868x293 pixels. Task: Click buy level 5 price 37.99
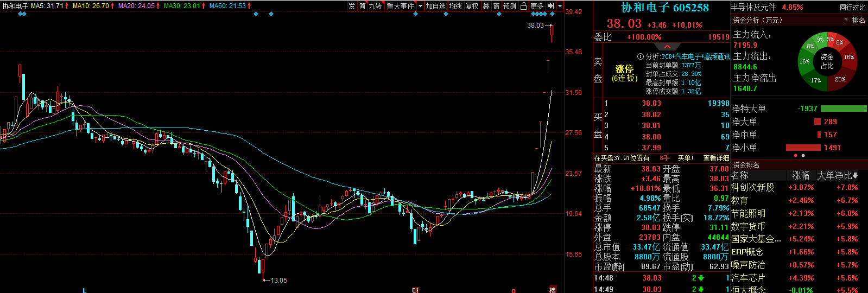pos(651,148)
